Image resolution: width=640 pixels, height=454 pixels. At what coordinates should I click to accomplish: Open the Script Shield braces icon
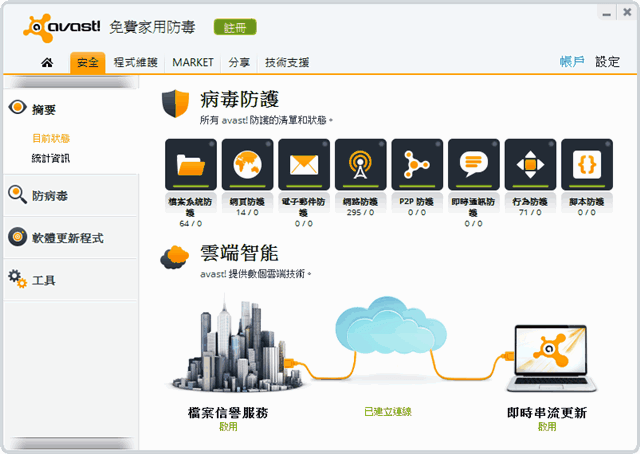pos(587,165)
